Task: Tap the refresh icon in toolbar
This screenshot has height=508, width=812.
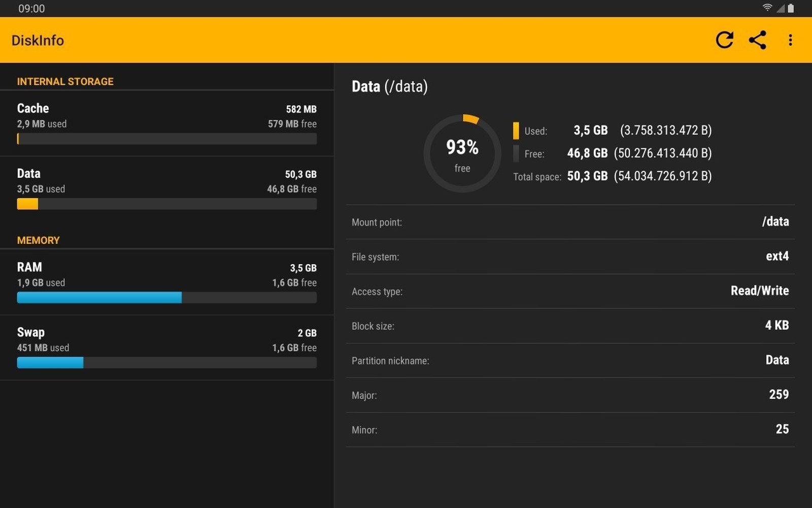Action: coord(724,40)
